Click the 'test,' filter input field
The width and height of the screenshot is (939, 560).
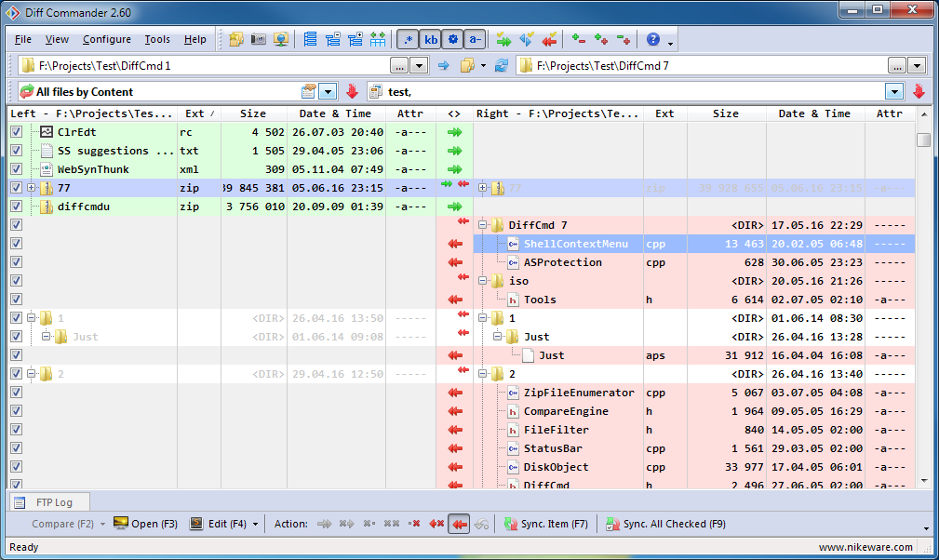point(633,91)
